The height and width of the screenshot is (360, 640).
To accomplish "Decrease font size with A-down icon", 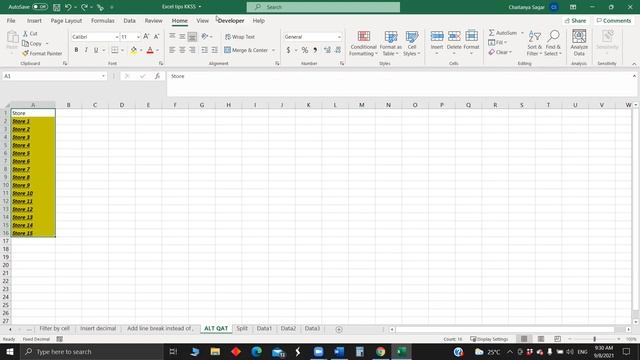I will click(156, 36).
